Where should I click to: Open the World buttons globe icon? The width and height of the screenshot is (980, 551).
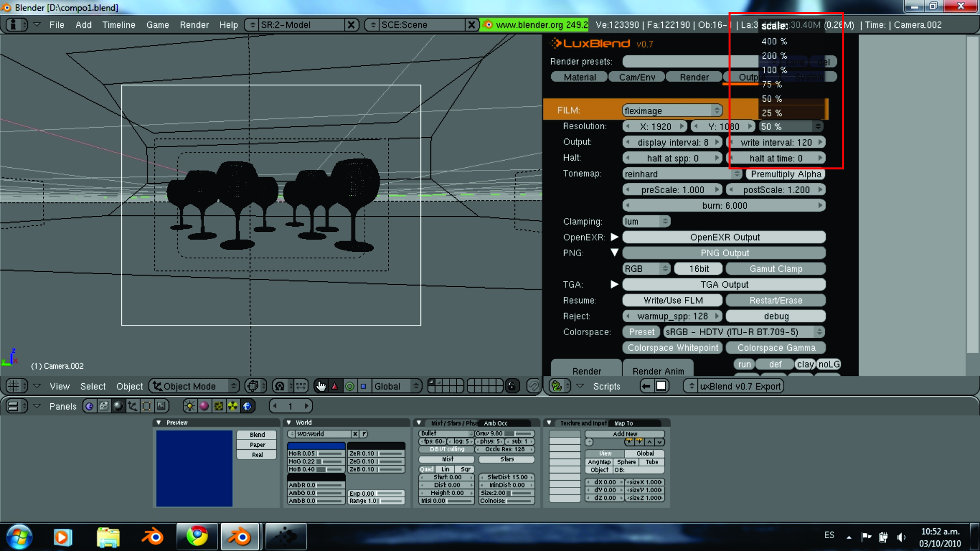tap(247, 406)
